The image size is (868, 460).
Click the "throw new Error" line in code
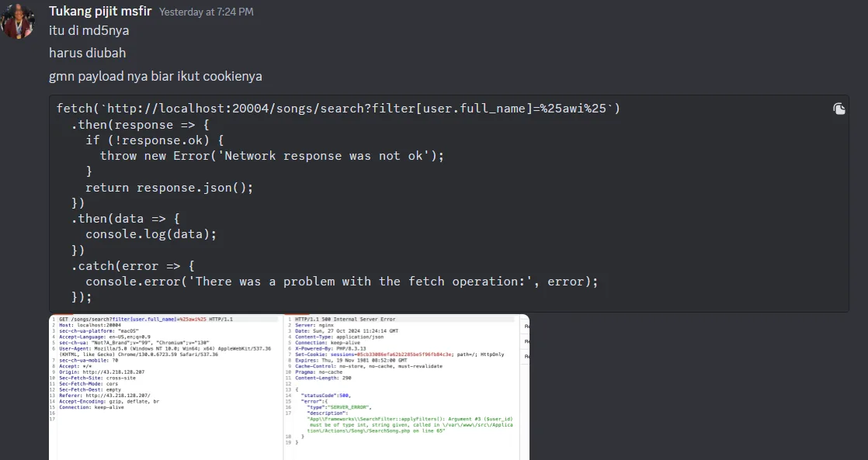(x=272, y=156)
